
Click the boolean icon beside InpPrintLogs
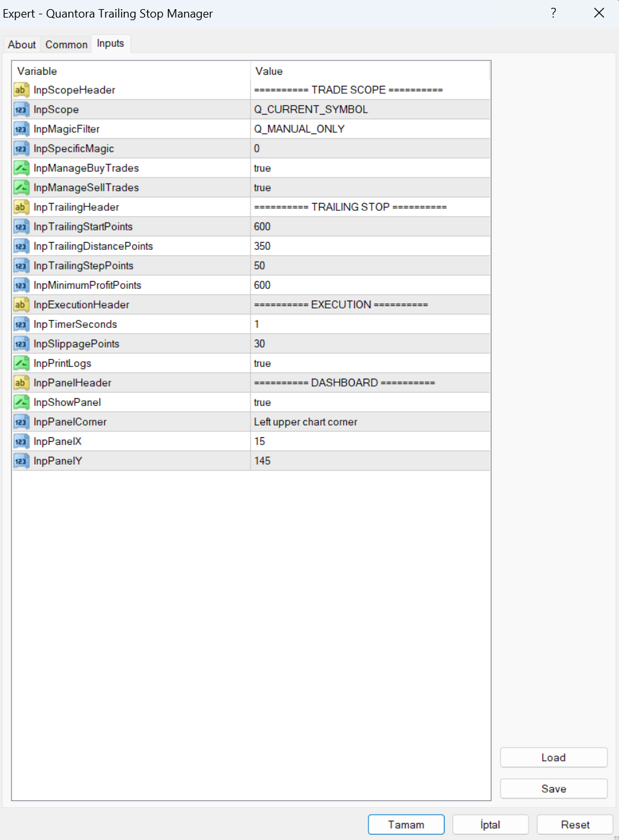21,363
